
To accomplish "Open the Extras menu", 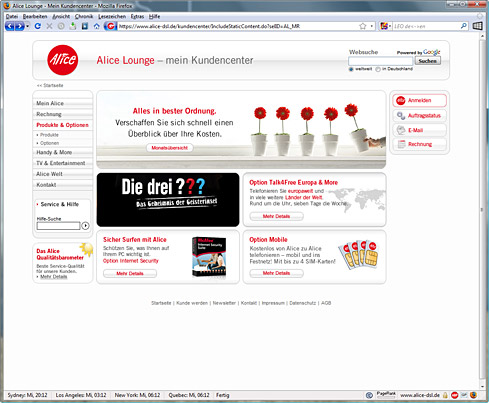I will [137, 16].
